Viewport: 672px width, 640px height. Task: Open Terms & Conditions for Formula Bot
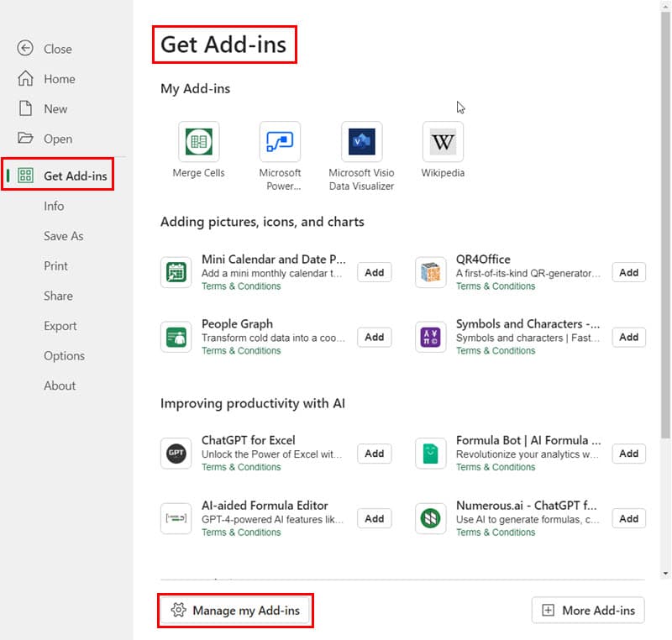point(496,467)
